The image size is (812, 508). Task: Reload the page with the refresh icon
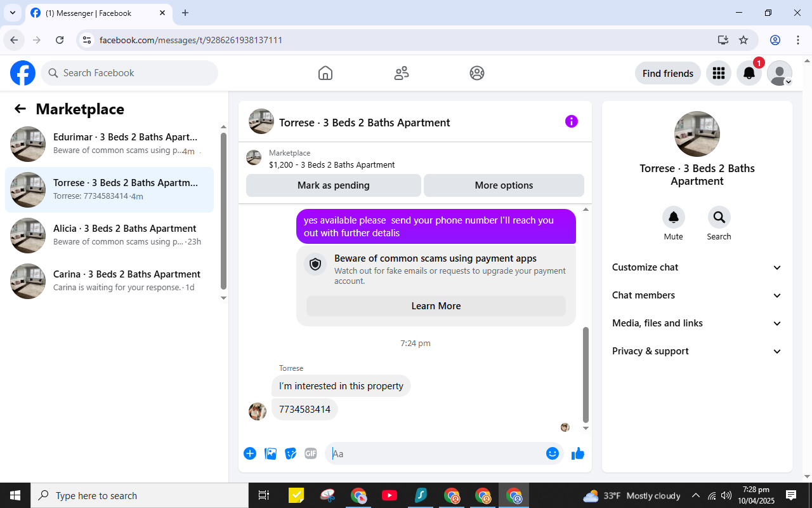click(60, 40)
